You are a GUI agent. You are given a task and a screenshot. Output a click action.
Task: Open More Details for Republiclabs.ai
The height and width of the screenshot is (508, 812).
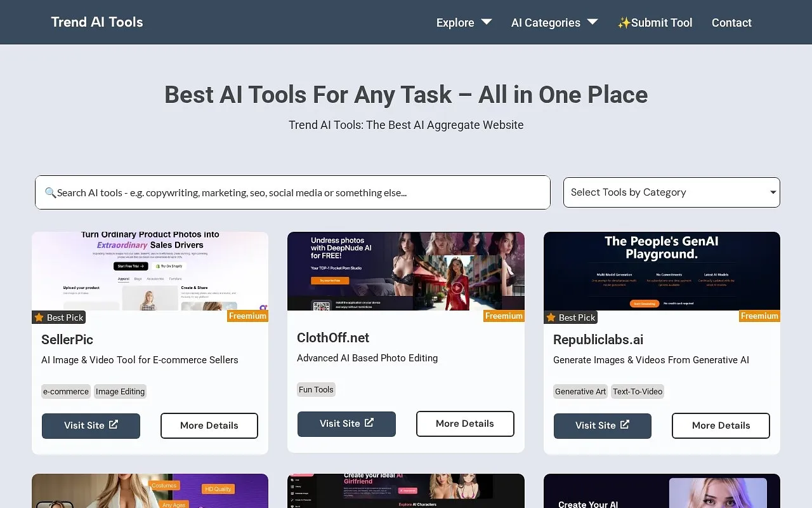[x=721, y=425]
